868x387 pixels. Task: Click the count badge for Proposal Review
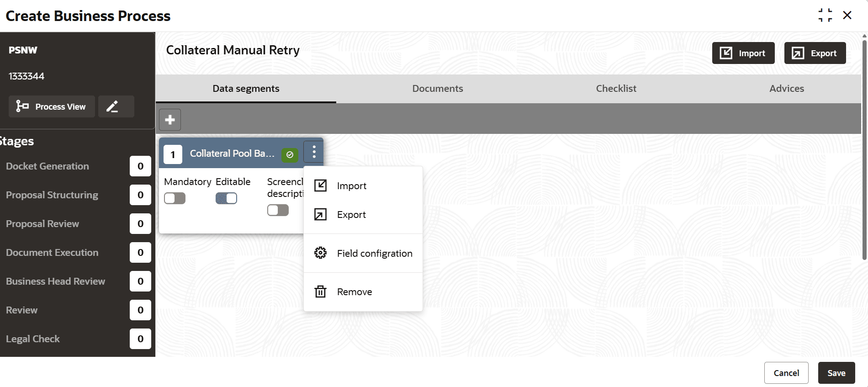tap(140, 224)
